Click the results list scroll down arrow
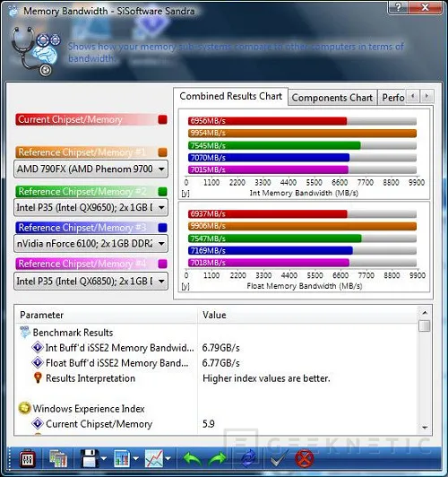 pyautogui.click(x=425, y=428)
